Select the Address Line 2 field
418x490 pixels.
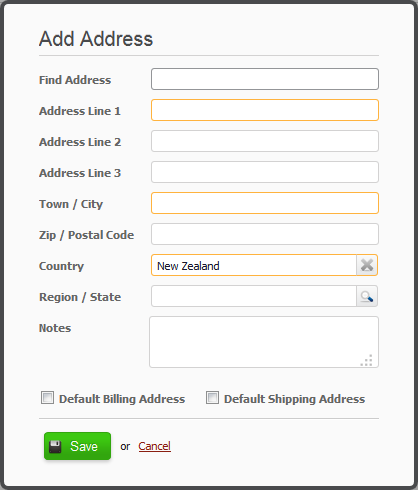click(x=265, y=141)
